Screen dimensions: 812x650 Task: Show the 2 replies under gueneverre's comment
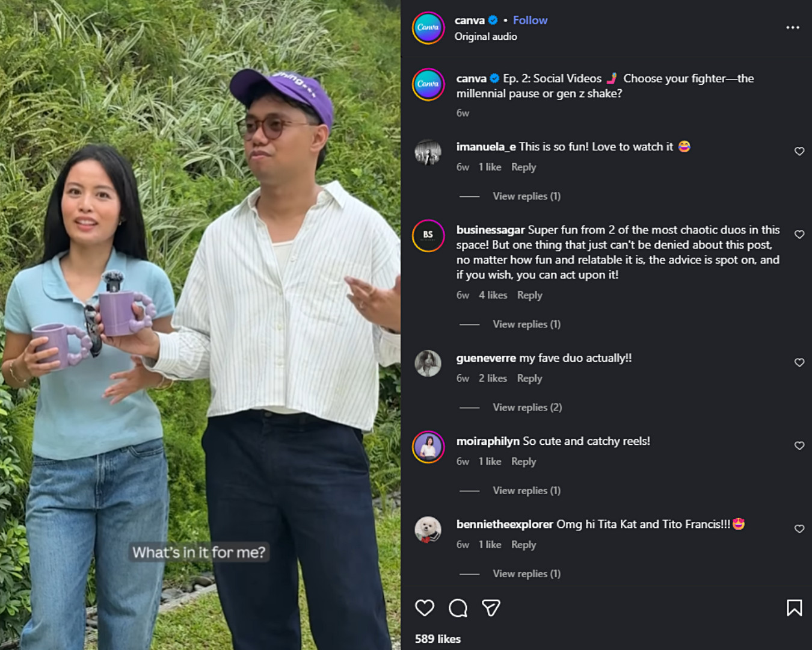click(527, 407)
